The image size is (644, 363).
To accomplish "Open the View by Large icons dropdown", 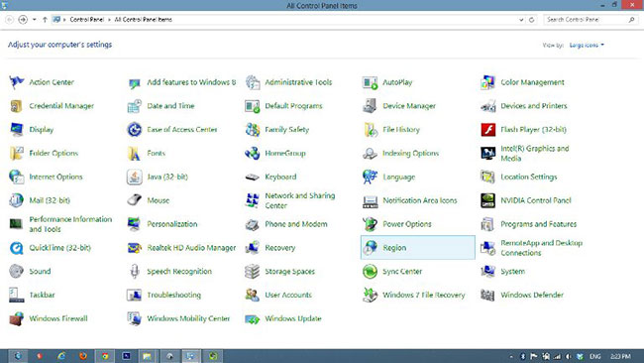I will coord(587,46).
